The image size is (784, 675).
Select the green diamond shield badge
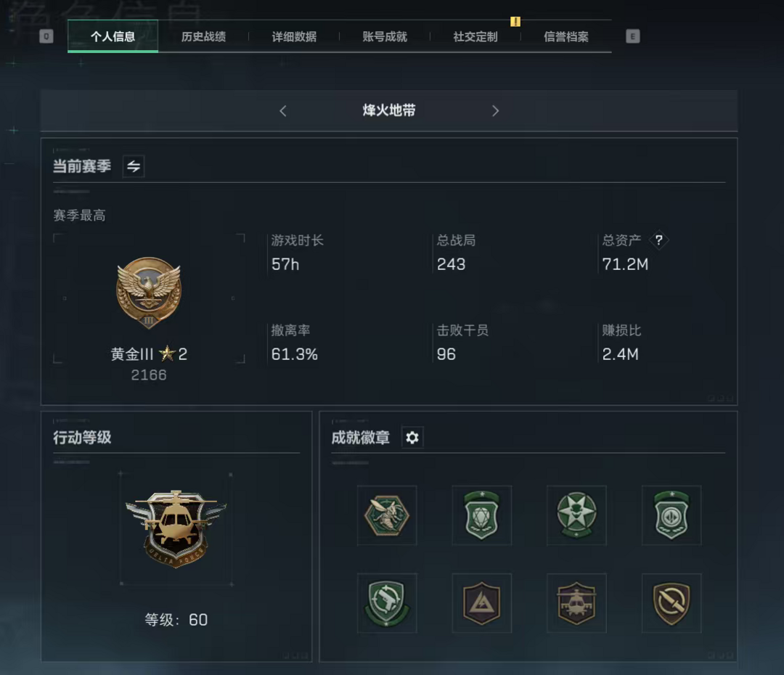[x=481, y=515]
